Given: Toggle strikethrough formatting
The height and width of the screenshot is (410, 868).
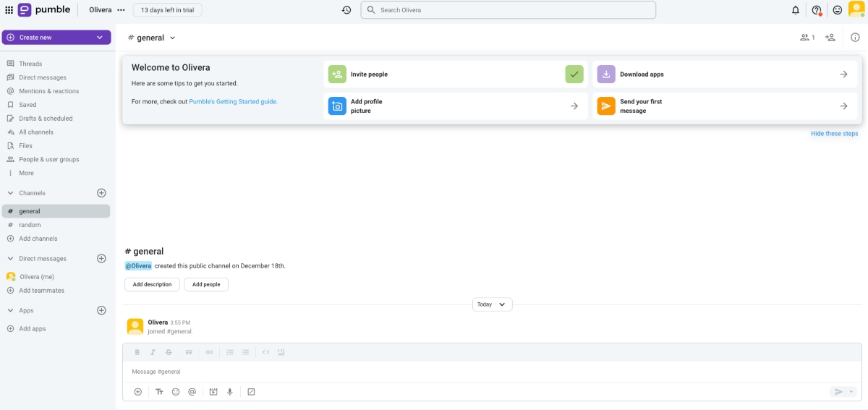Looking at the screenshot, I should (x=169, y=352).
